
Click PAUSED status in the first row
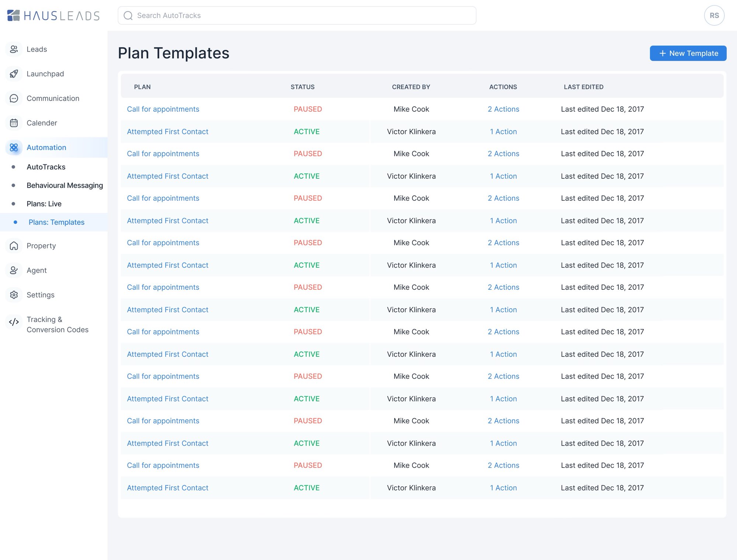pyautogui.click(x=308, y=109)
